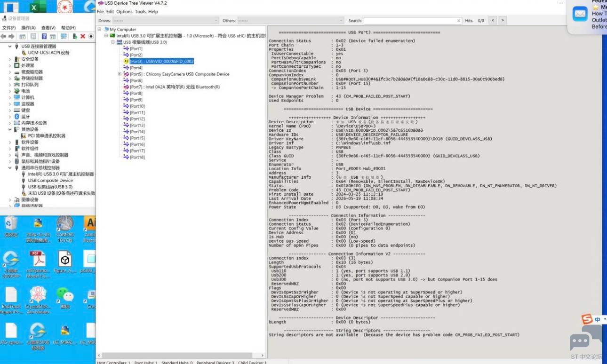The image size is (607, 364).
Task: Click the show/hide console tree icon in Device Manager
Action: coord(22,36)
